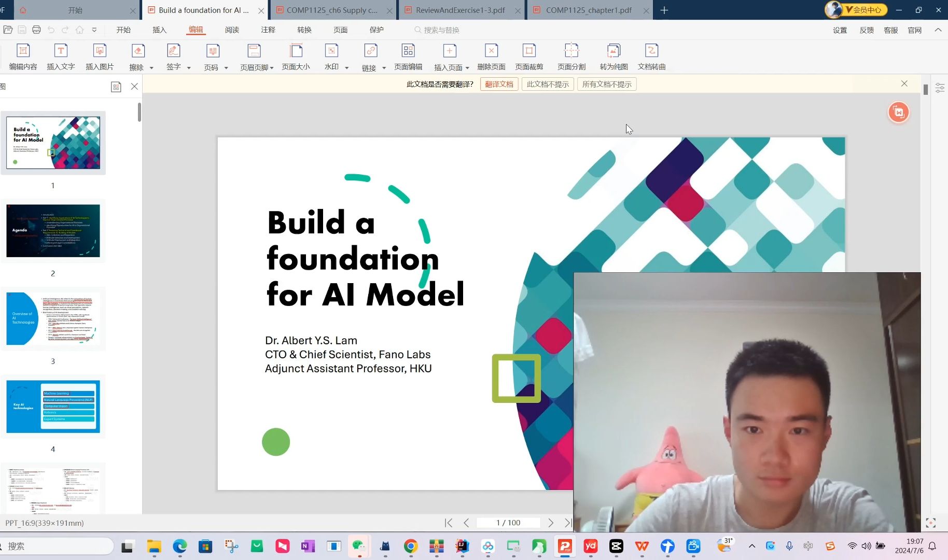948x560 pixels.
Task: Click the print icon in quick toolbar
Action: 36,30
